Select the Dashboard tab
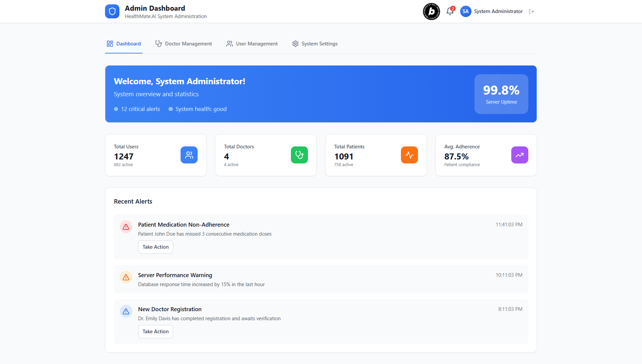The width and height of the screenshot is (642, 364). click(x=124, y=44)
